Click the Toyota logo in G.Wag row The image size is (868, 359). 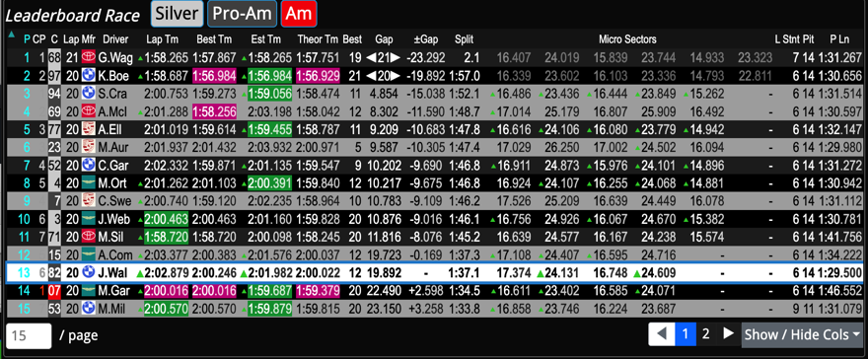[88, 57]
